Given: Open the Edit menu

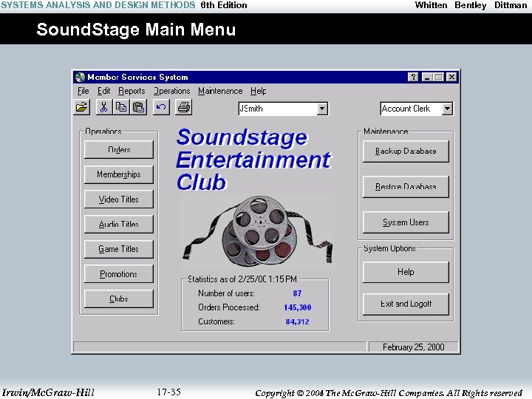Looking at the screenshot, I should 104,91.
